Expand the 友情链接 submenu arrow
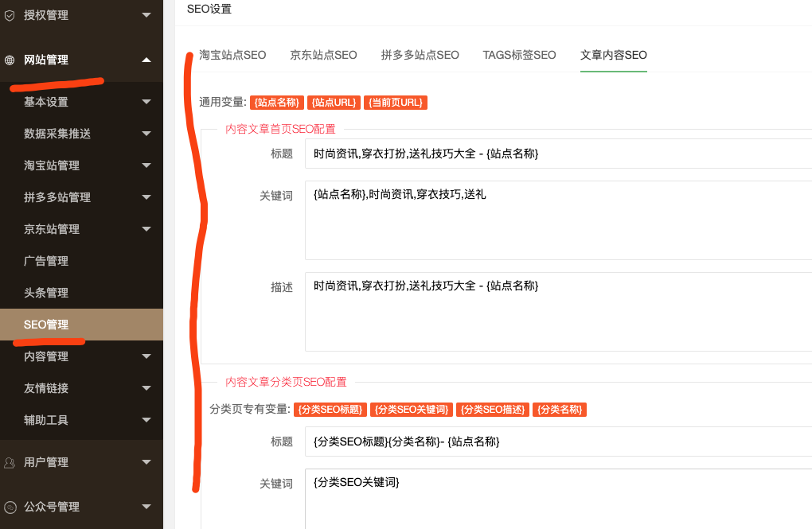 click(x=146, y=388)
